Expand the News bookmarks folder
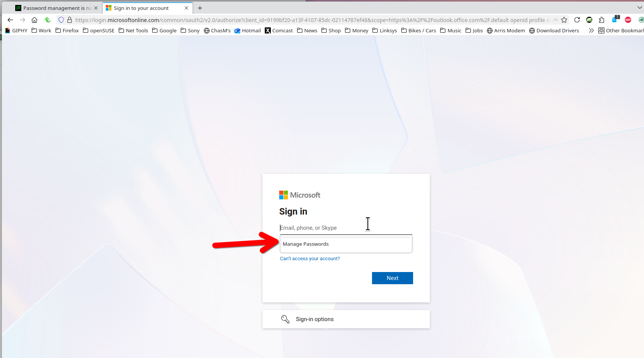Screen dimensions: 644x358 [307, 30]
